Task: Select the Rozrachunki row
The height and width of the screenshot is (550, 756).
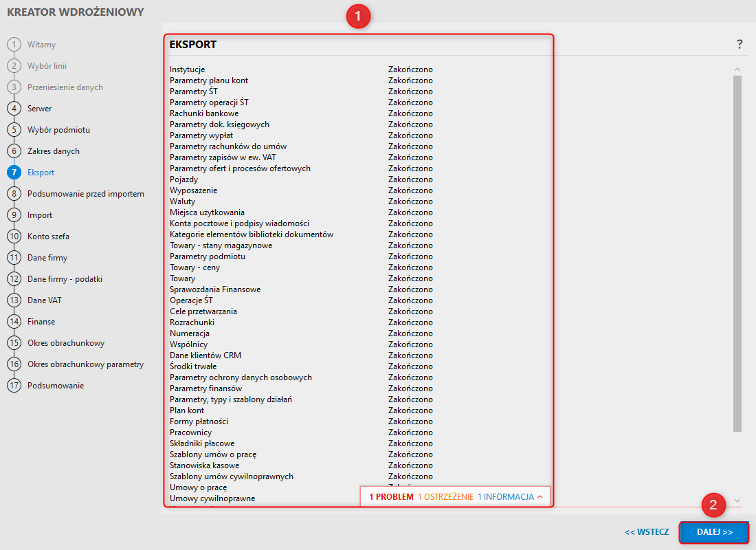Action: [301, 322]
